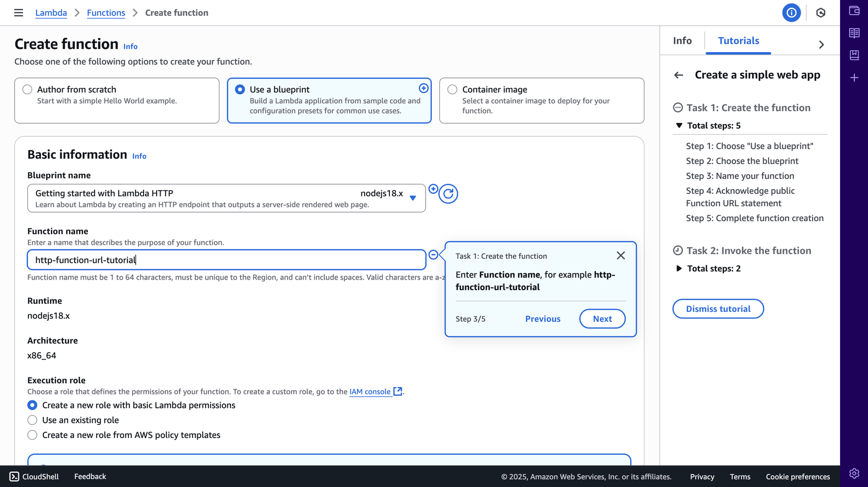Open CloudShell from the footer
Viewport: 868px width, 487px height.
click(x=34, y=476)
